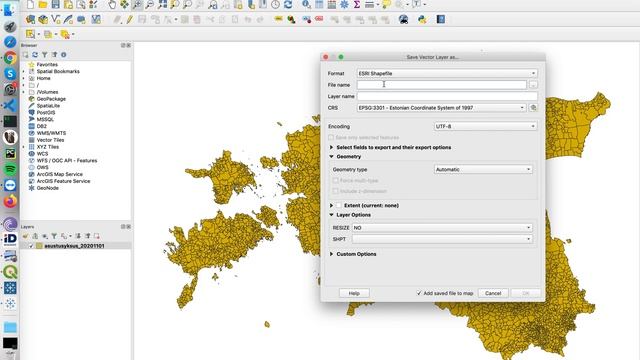Open the Geometry type Automatic dropdown
This screenshot has width=640, height=360.
tap(483, 169)
